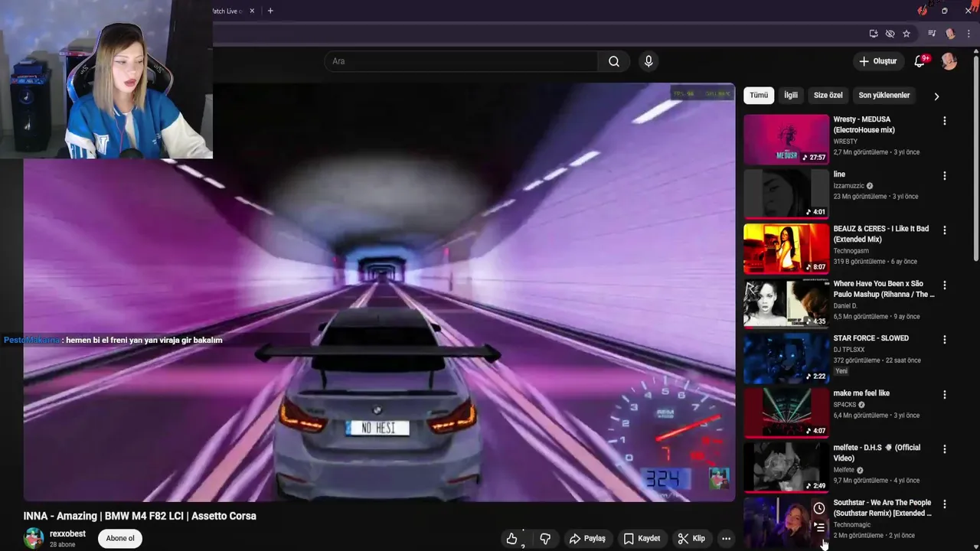
Task: Open the YouTube account avatar menu
Action: [x=949, y=61]
